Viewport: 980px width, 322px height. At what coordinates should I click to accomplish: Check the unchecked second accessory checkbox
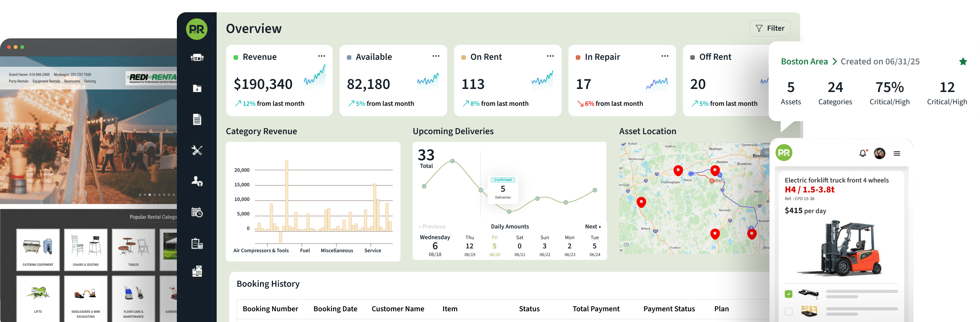pyautogui.click(x=789, y=311)
